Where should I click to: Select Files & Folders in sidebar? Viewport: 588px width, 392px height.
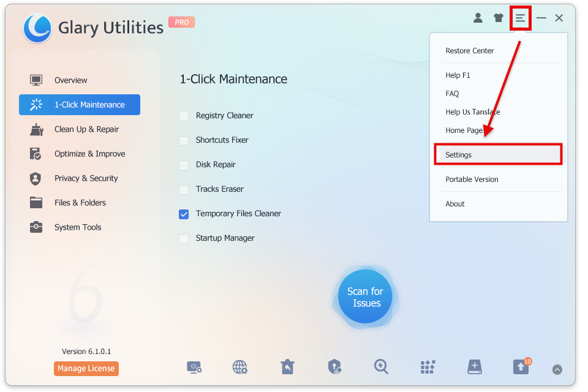click(x=80, y=203)
